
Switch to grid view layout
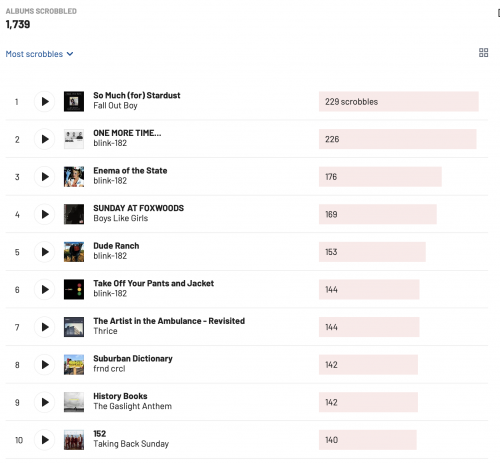pyautogui.click(x=483, y=53)
